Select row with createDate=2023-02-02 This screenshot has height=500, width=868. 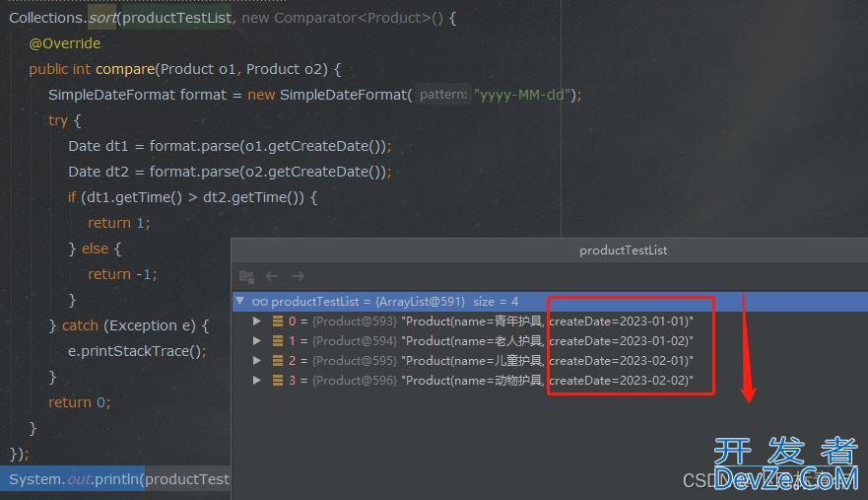click(550, 381)
